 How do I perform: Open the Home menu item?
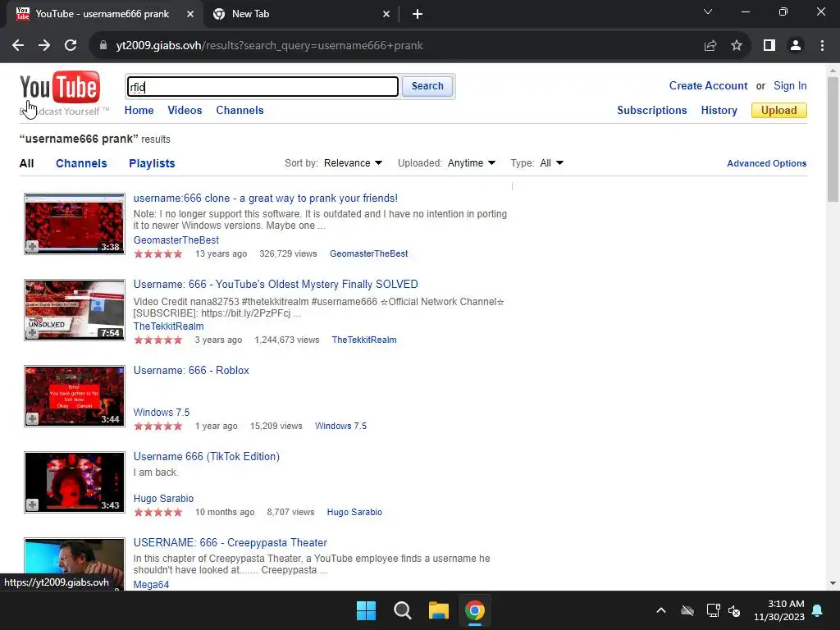(x=139, y=111)
